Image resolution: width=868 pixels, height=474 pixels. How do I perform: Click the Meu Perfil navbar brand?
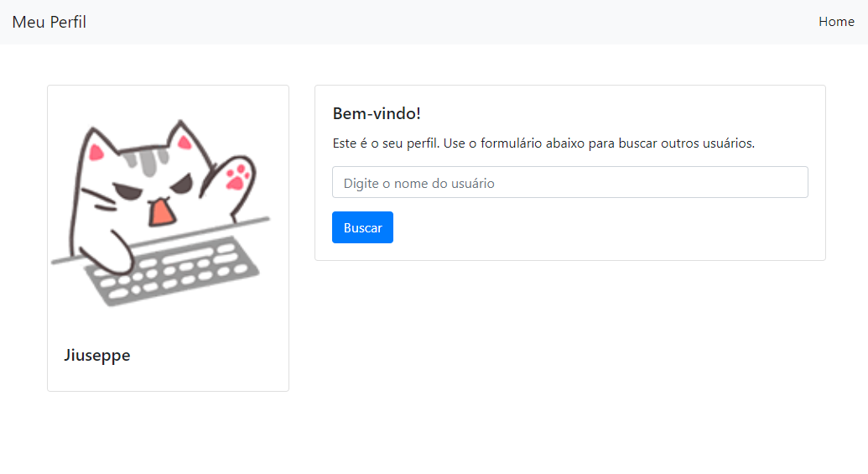pos(49,22)
